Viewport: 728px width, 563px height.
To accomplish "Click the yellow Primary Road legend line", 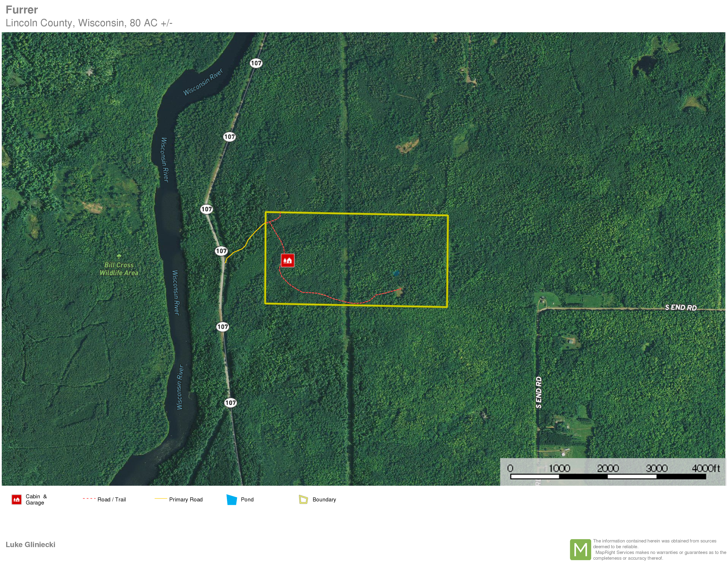I will [x=161, y=499].
